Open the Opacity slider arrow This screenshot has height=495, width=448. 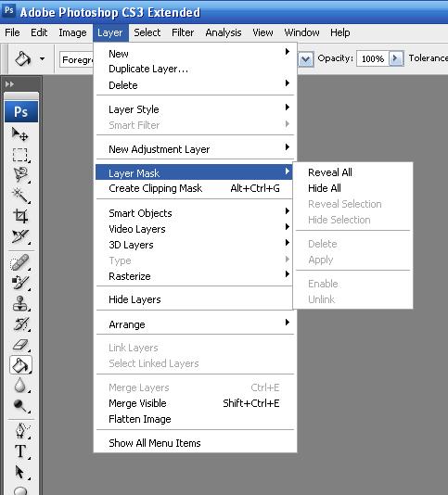pyautogui.click(x=396, y=58)
